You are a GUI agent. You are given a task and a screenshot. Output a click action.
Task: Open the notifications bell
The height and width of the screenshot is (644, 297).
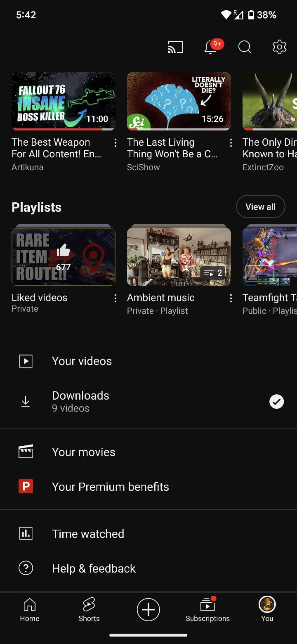coord(210,47)
